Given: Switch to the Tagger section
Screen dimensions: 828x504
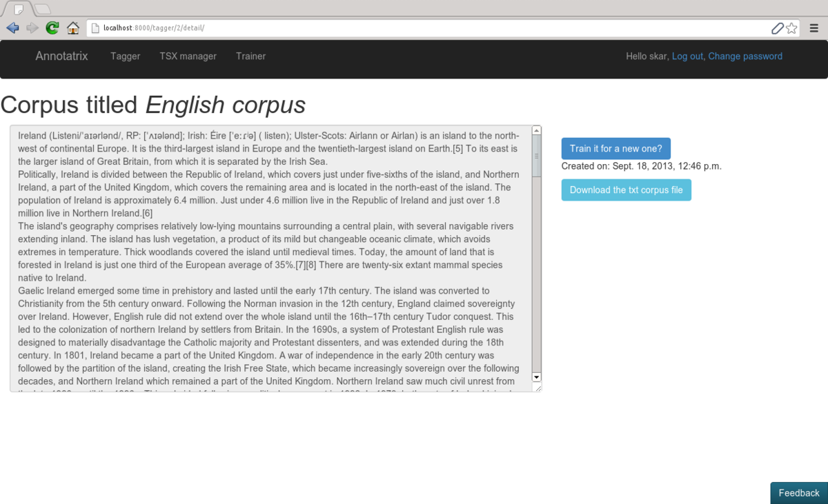Looking at the screenshot, I should [x=125, y=56].
